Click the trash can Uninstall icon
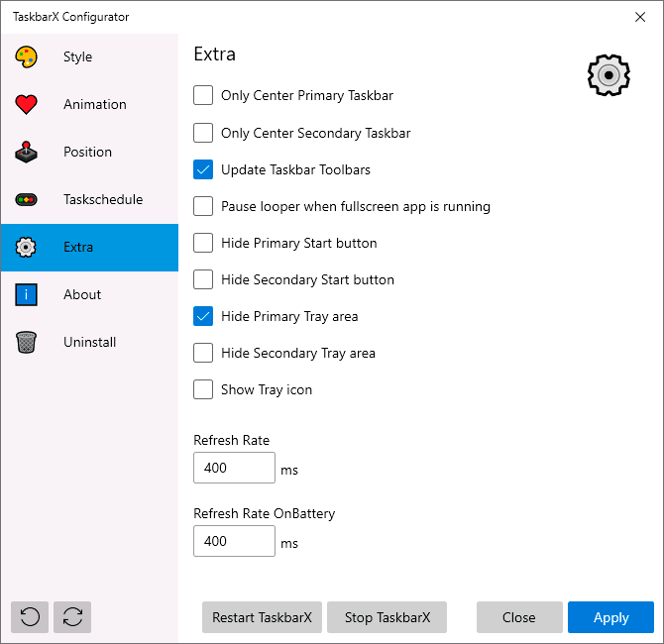 click(27, 343)
